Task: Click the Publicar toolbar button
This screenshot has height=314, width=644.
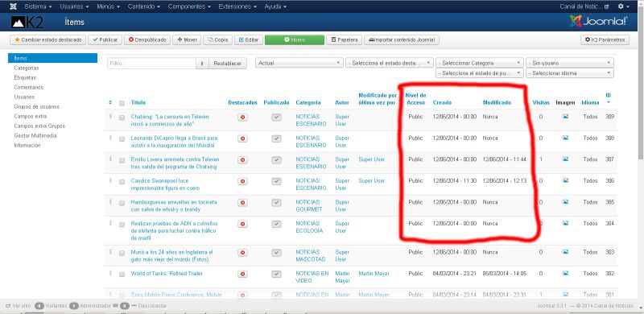Action: click(105, 40)
